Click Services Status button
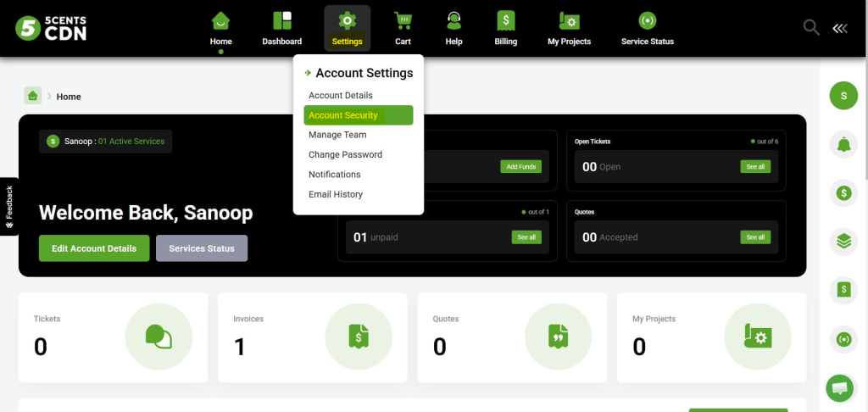Viewport: 868px width, 412px height. [202, 248]
